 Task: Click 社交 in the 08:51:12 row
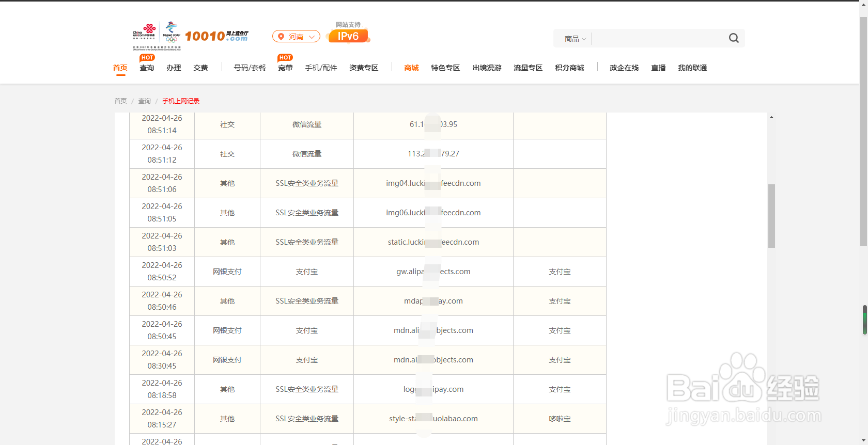(227, 154)
